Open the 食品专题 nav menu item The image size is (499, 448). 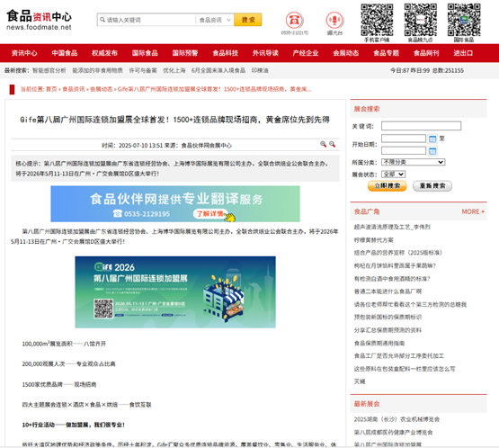(386, 53)
